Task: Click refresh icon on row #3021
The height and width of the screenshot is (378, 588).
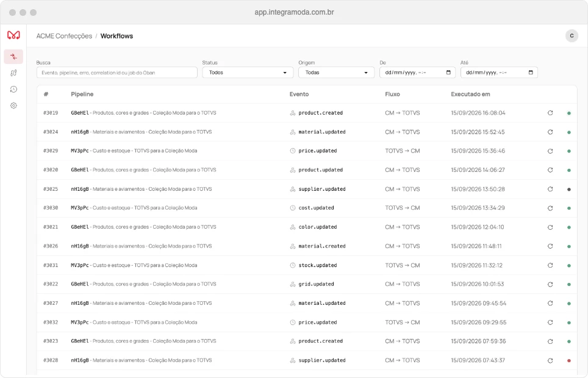Action: pyautogui.click(x=550, y=227)
